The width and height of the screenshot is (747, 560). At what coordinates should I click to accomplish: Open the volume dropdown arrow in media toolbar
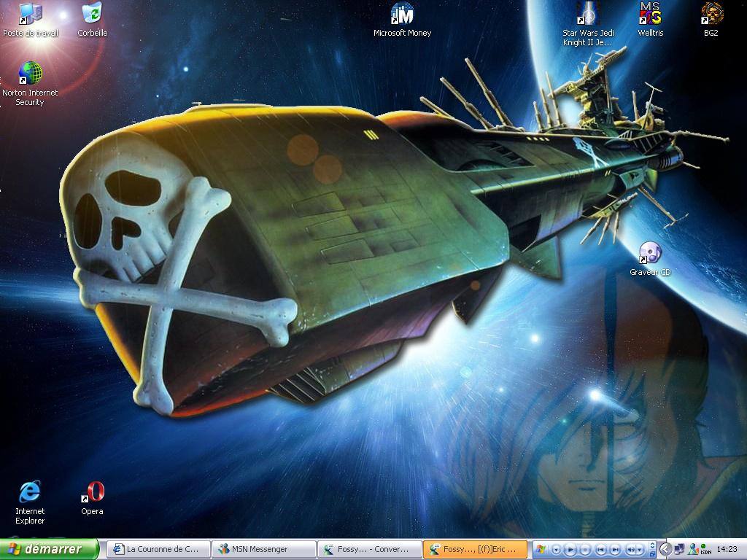(x=640, y=550)
